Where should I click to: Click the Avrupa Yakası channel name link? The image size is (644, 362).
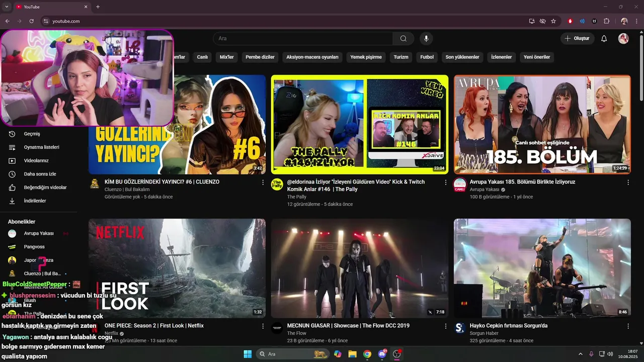(x=485, y=190)
